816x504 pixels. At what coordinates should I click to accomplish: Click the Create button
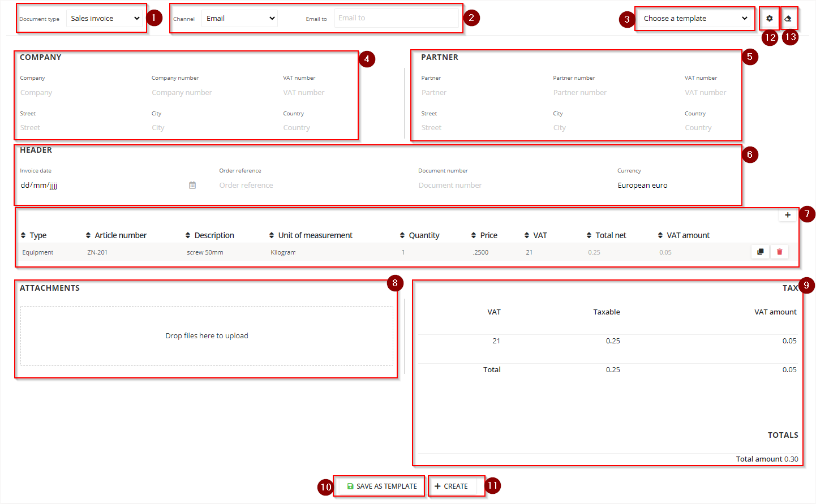tap(452, 486)
